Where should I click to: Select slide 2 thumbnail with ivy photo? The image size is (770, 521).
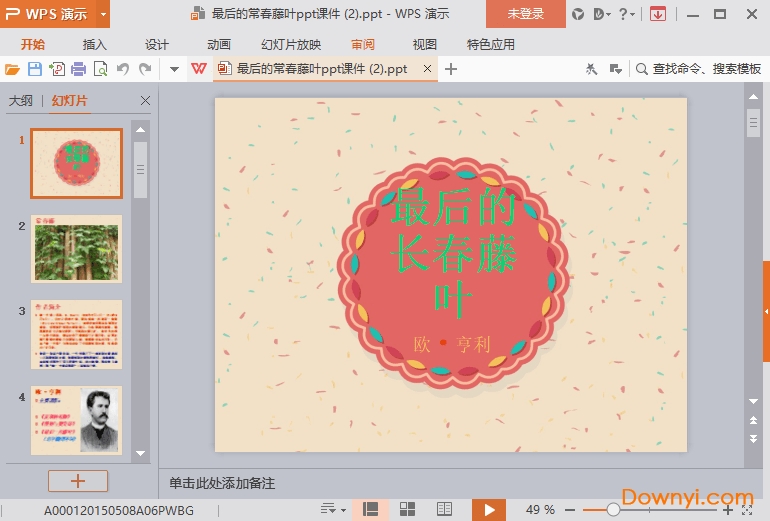76,248
